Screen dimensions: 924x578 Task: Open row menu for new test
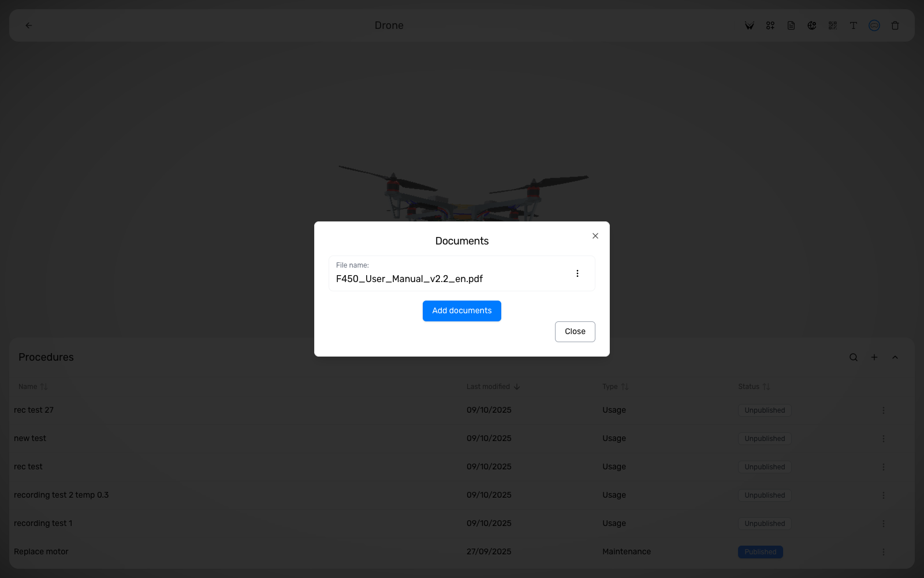(x=883, y=439)
